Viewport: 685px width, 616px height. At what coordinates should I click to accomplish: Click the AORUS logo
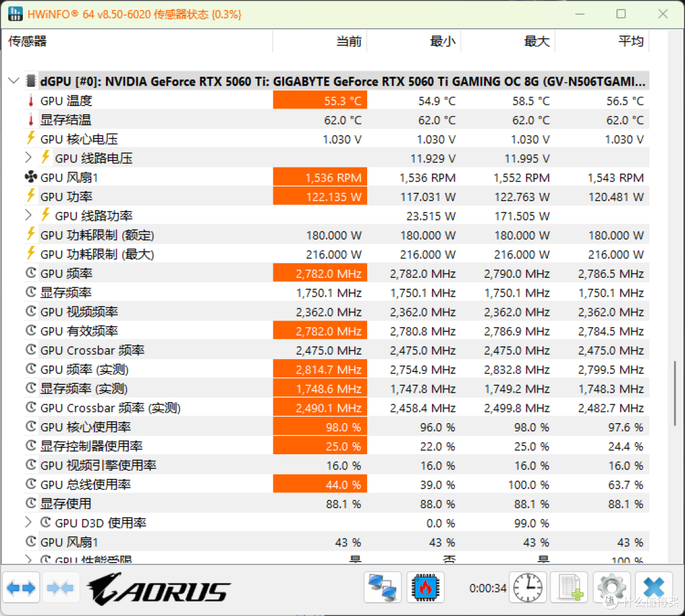point(159,589)
